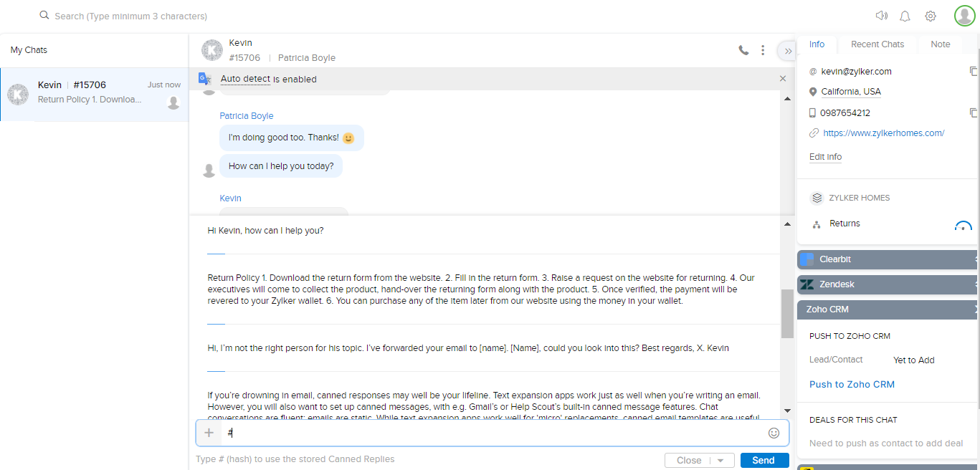The image size is (980, 470).
Task: Open the Close button dropdown arrow
Action: click(x=720, y=461)
